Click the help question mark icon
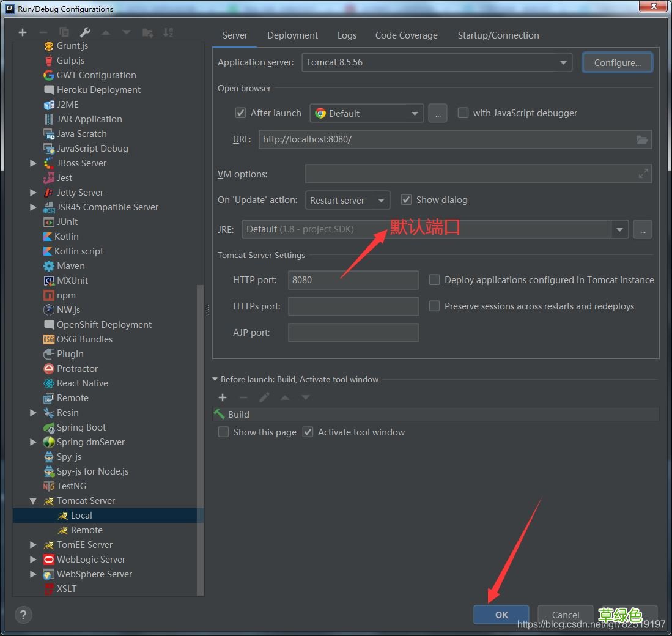The height and width of the screenshot is (636, 672). point(23,615)
